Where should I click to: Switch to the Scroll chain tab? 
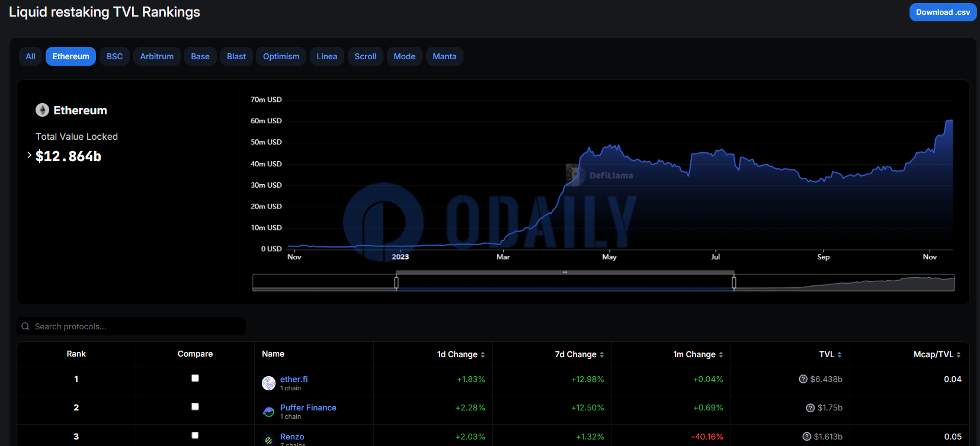click(x=366, y=56)
